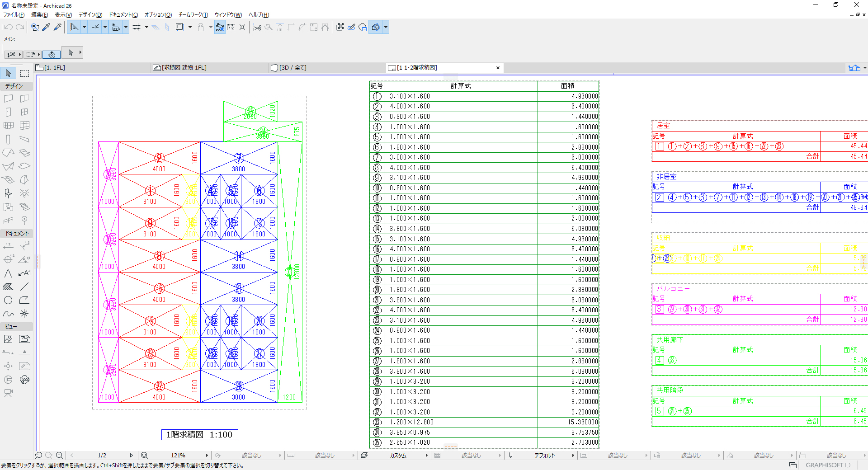Image resolution: width=868 pixels, height=470 pixels.
Task: Select the Beam tool
Action: point(24,139)
